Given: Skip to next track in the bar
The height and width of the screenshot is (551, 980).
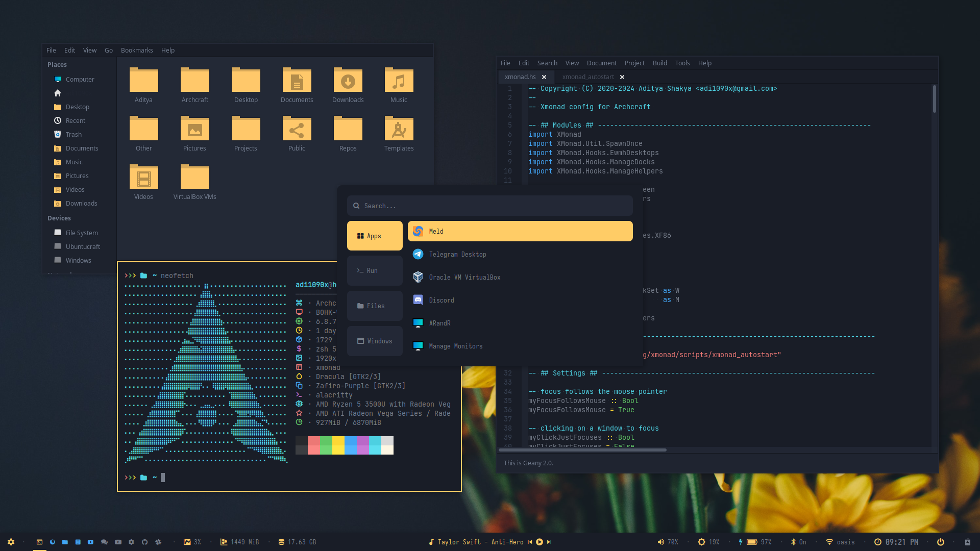Looking at the screenshot, I should [x=549, y=542].
